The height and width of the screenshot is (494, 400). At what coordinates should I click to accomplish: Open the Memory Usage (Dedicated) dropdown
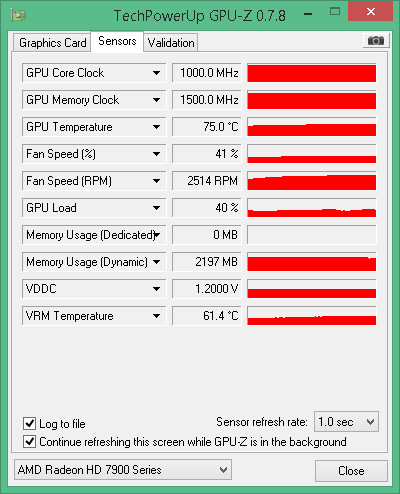point(94,235)
